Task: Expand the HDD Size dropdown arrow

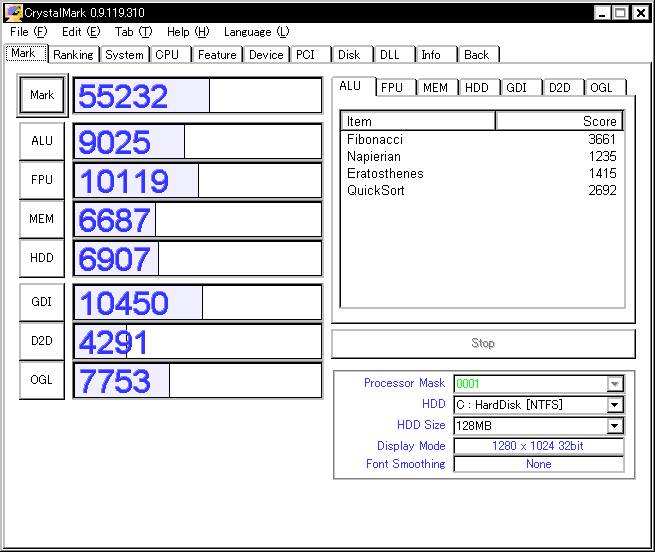Action: 614,426
